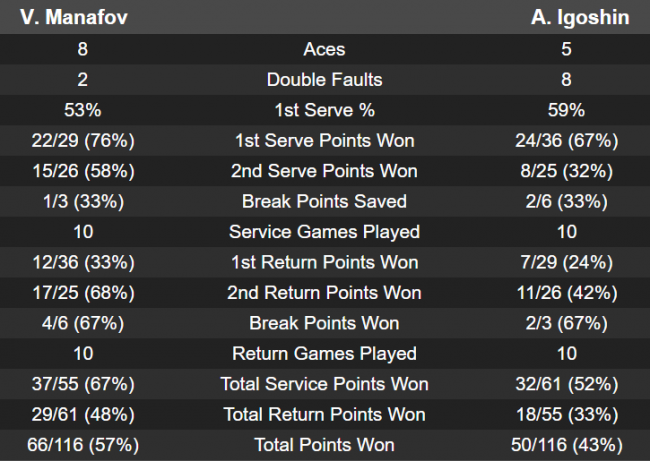Click the 1st Serve Points Won label

tap(324, 140)
